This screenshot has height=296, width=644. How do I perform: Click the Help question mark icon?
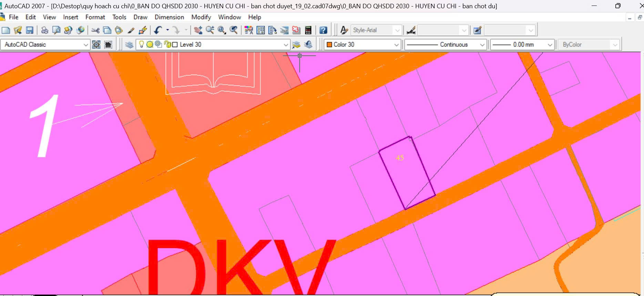click(323, 30)
